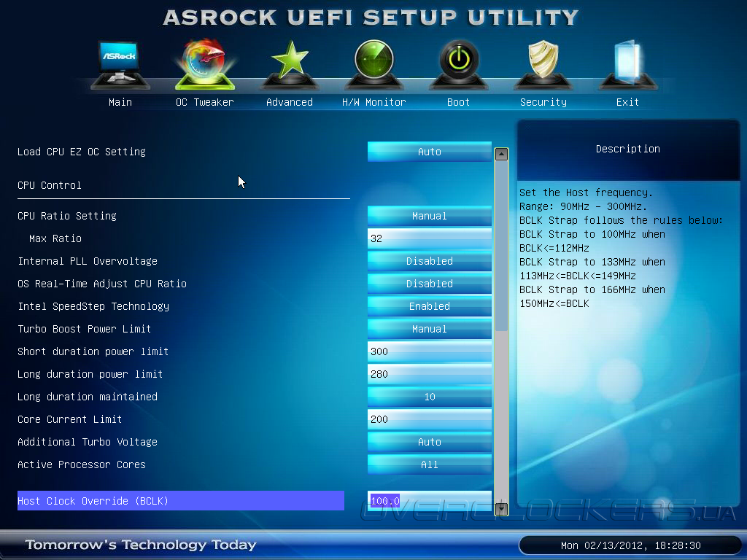Image resolution: width=747 pixels, height=560 pixels.
Task: Switch to the Main tab label
Action: click(x=120, y=102)
